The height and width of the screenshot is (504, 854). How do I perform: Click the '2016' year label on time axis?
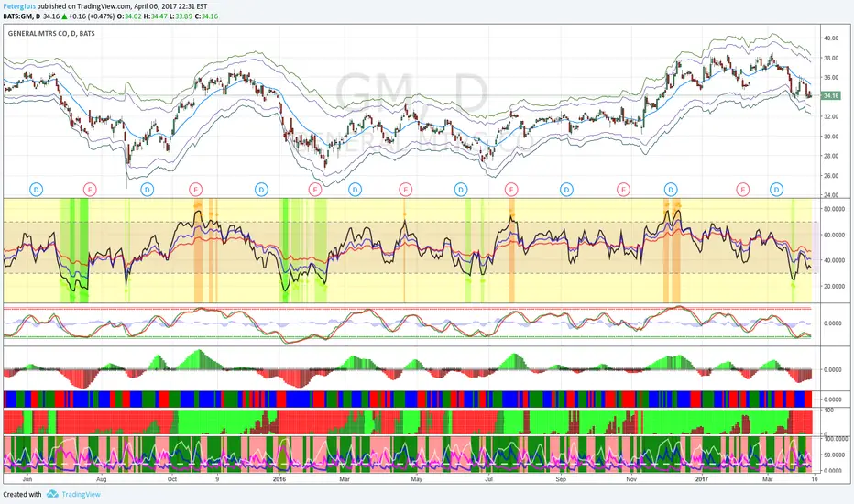tap(279, 479)
